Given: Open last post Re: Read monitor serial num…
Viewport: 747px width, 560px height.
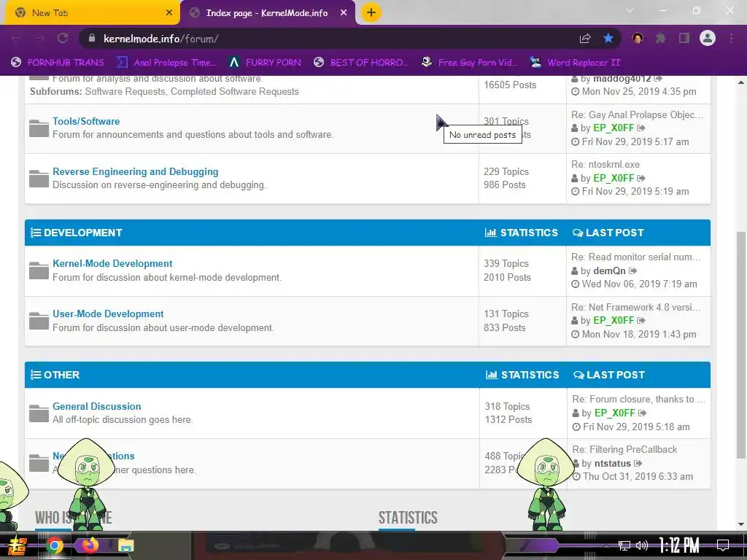Looking at the screenshot, I should click(636, 257).
